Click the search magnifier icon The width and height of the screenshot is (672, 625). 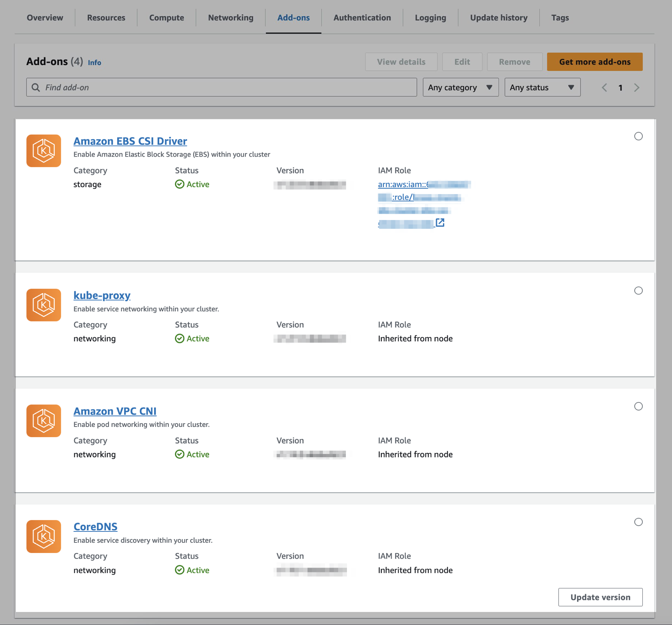36,87
